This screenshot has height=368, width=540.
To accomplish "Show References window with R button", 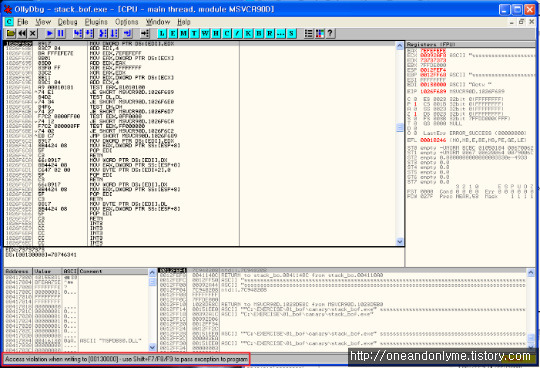I will [x=270, y=33].
